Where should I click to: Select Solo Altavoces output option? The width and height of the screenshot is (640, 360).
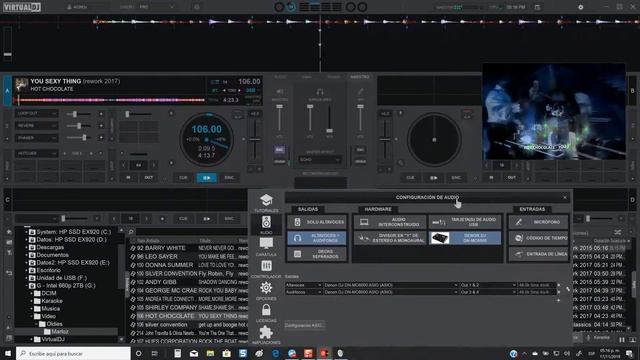tap(317, 222)
